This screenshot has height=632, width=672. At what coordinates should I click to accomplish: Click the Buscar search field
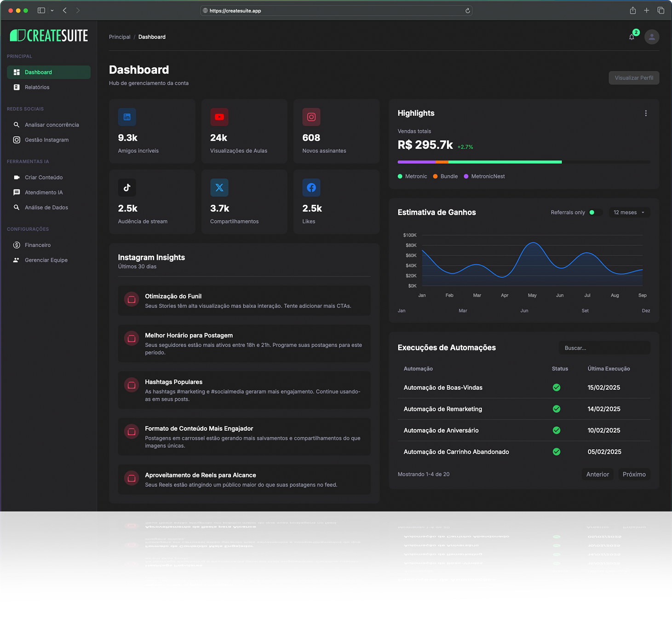[604, 348]
